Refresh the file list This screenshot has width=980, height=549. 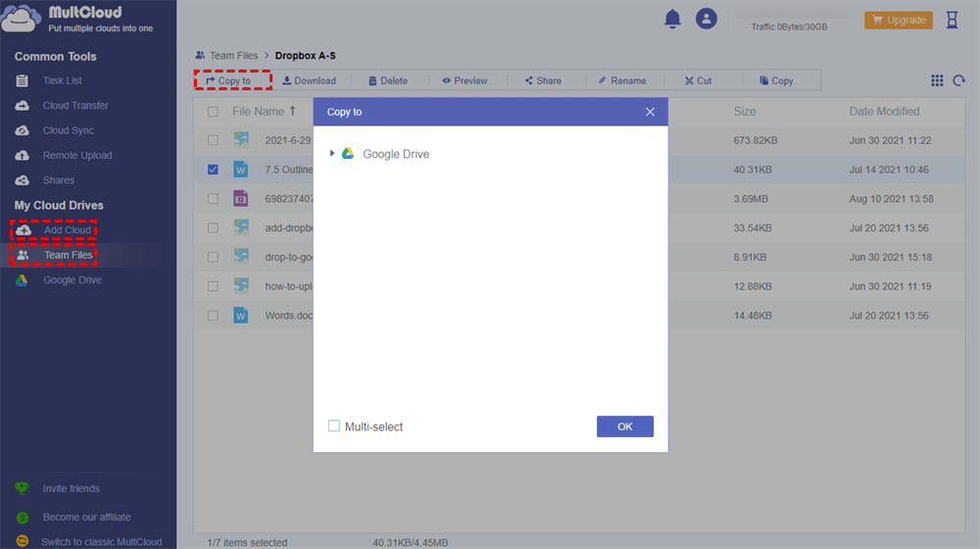pos(958,80)
